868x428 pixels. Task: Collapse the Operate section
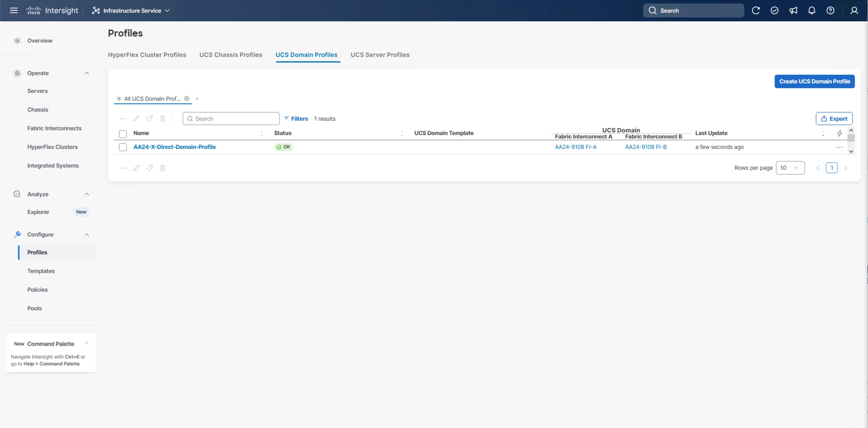tap(87, 73)
